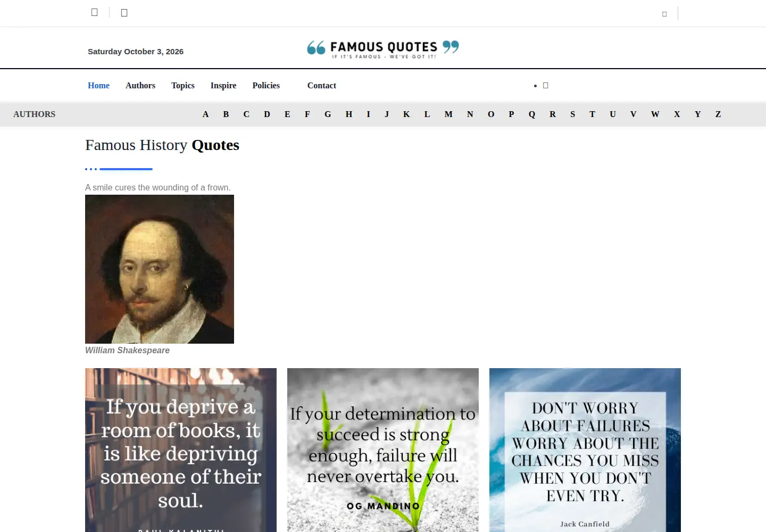Jump to authors listed under M

pyautogui.click(x=448, y=114)
